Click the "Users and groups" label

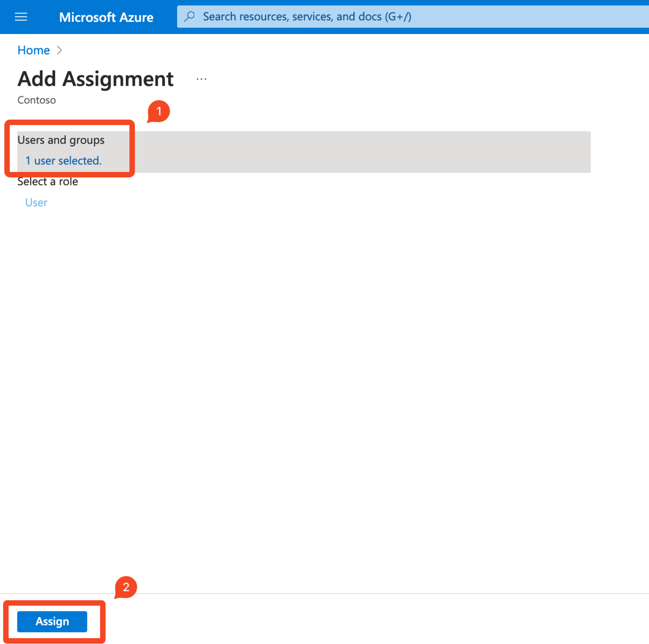(x=61, y=140)
